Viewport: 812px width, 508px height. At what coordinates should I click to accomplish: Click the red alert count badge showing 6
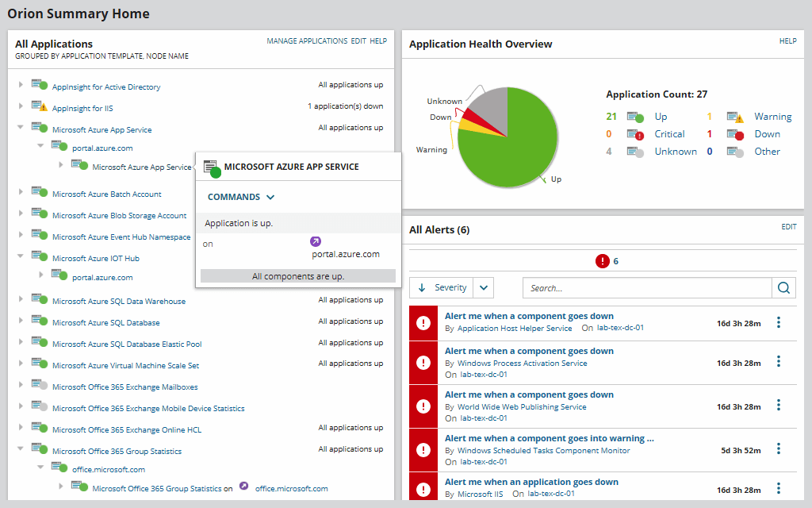click(x=603, y=260)
